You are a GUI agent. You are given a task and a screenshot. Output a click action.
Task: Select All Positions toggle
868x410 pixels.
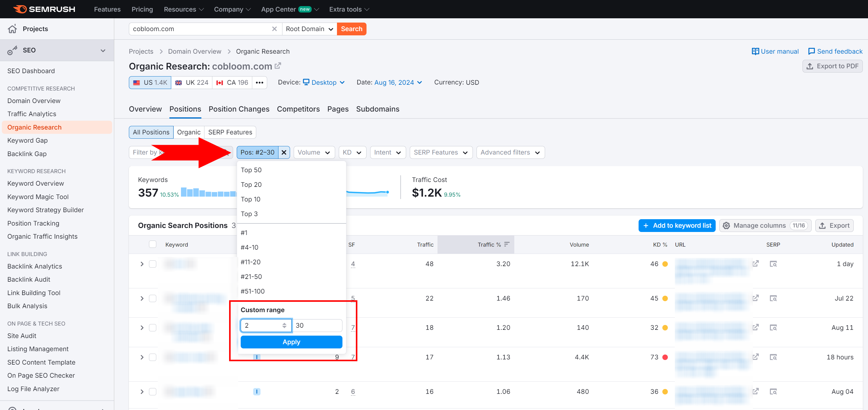coord(151,132)
